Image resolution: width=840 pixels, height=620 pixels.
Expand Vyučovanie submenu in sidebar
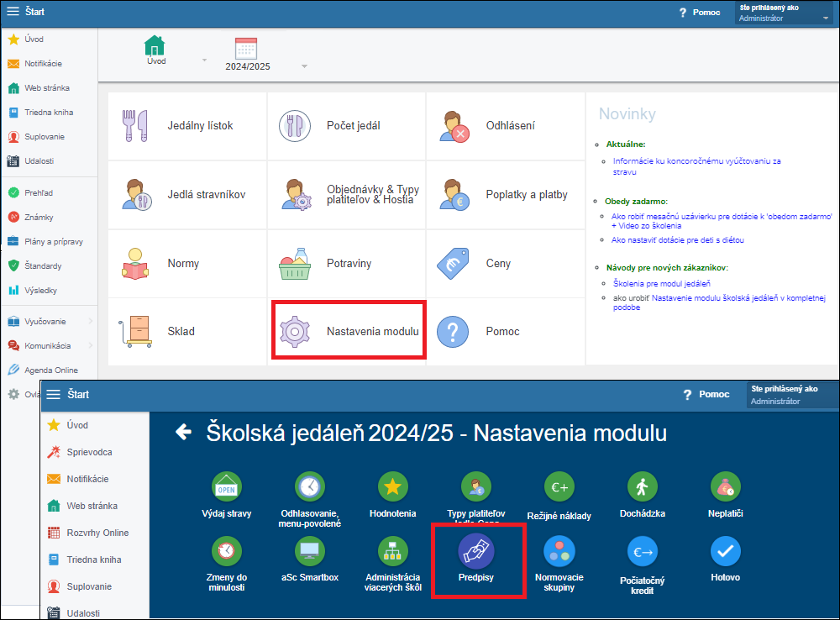pyautogui.click(x=89, y=321)
